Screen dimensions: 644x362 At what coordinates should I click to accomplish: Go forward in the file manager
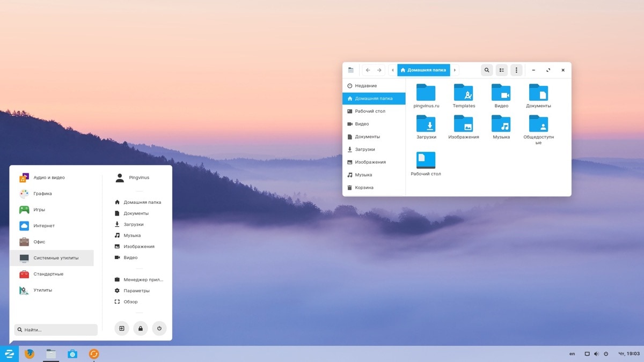pyautogui.click(x=379, y=70)
